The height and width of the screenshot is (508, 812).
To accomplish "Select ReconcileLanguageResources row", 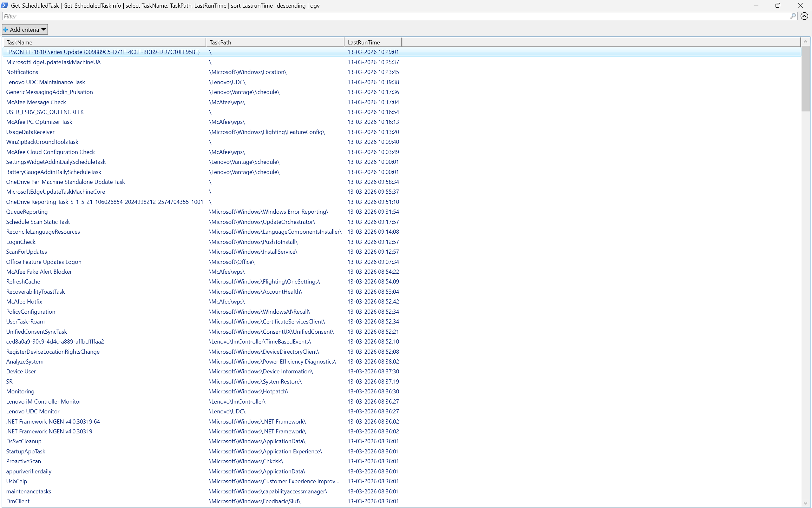I will click(x=402, y=232).
